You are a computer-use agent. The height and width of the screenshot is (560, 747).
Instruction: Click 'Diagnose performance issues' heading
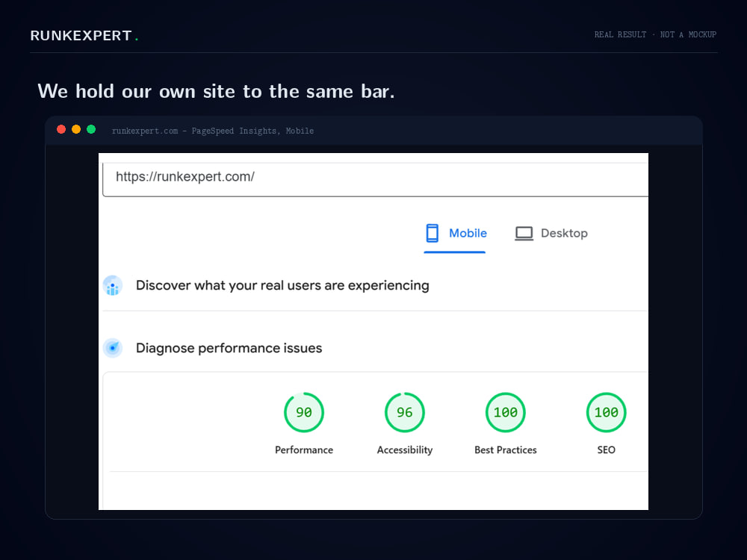(x=229, y=348)
